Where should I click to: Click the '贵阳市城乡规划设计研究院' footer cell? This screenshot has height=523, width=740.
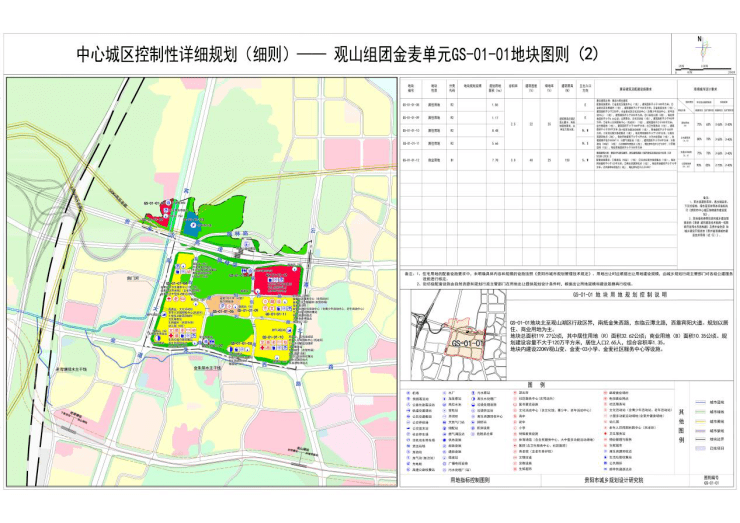[x=613, y=480]
